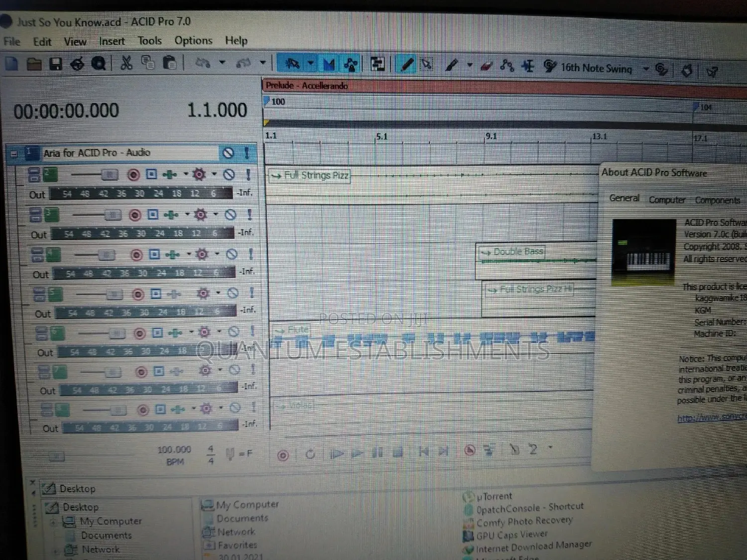
Task: Open the Help menu
Action: click(236, 40)
